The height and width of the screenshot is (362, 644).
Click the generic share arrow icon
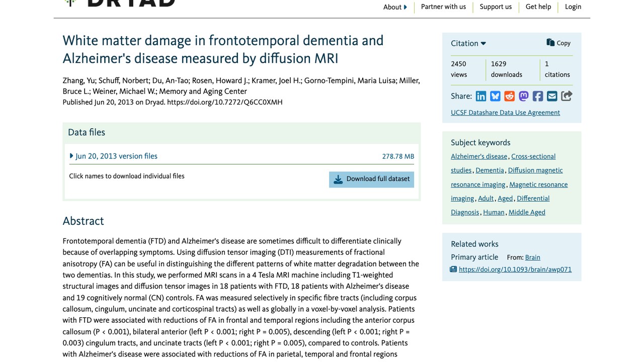click(567, 96)
